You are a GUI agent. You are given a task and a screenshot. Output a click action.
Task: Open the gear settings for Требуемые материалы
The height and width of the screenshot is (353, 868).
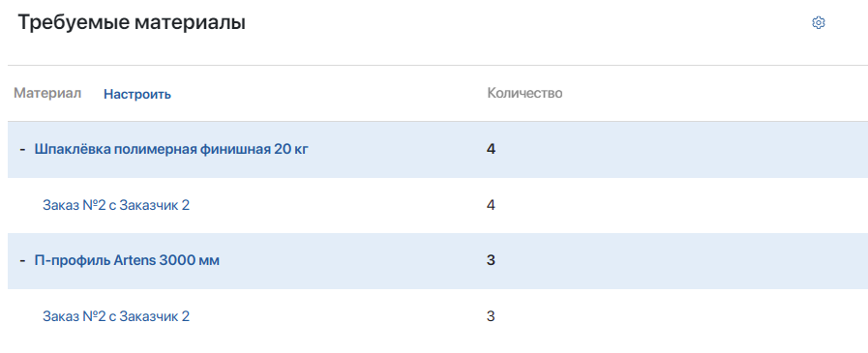click(819, 23)
